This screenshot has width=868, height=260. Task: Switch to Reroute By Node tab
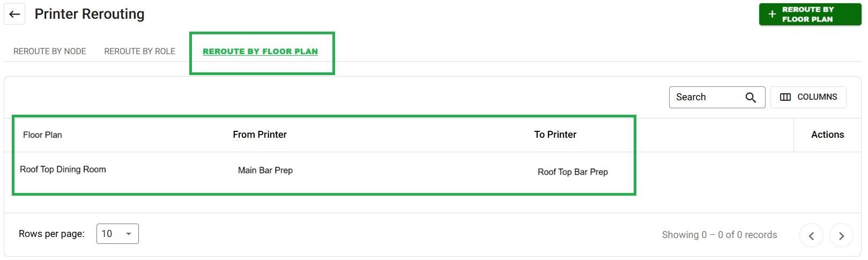[x=50, y=51]
